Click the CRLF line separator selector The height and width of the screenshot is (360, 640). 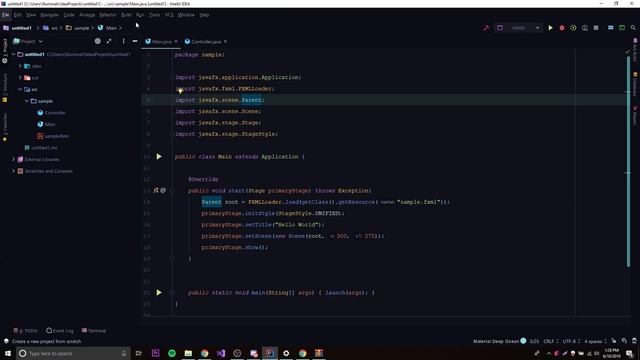(550, 341)
